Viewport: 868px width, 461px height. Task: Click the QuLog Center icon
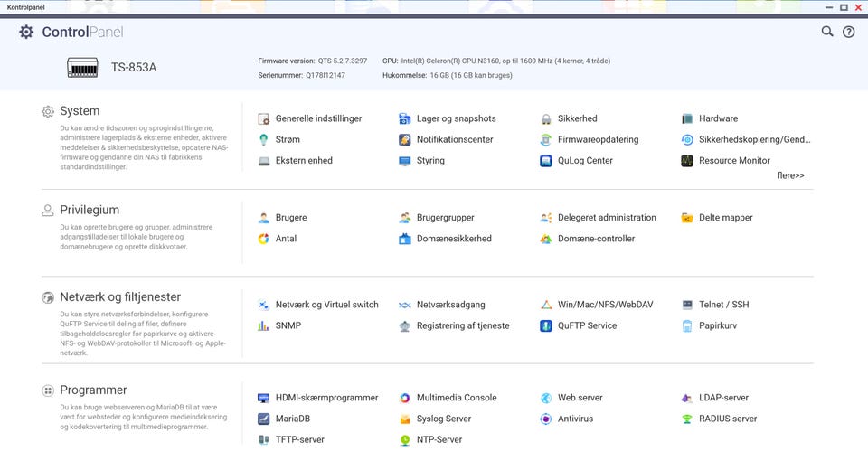(546, 161)
